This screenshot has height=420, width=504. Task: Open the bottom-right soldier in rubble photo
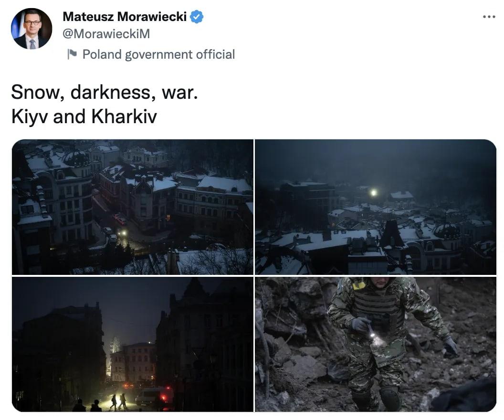click(376, 344)
